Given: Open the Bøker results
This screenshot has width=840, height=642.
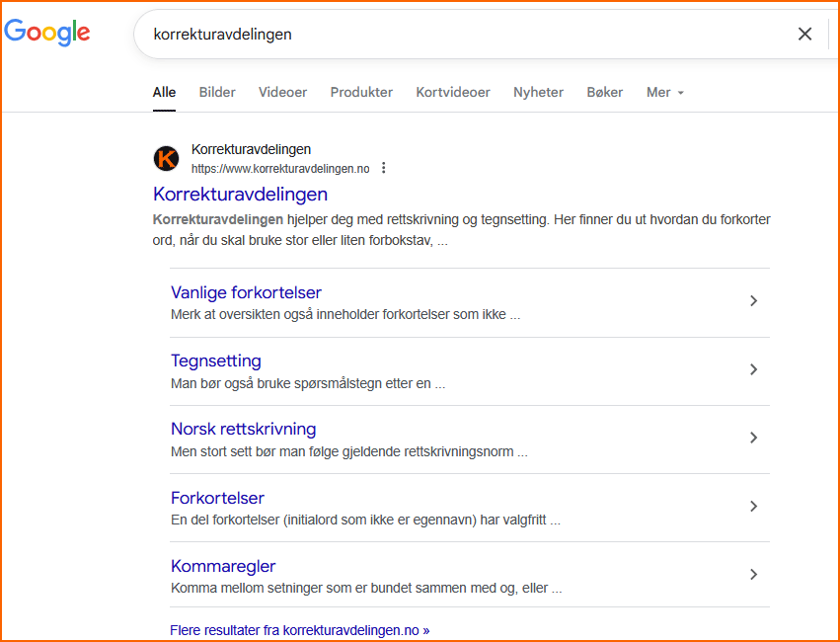Looking at the screenshot, I should tap(604, 92).
